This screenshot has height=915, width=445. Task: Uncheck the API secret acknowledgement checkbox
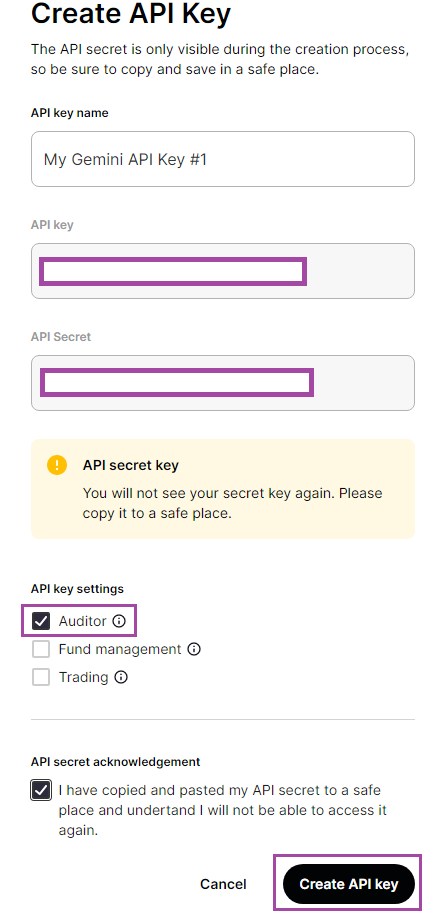pos(41,791)
